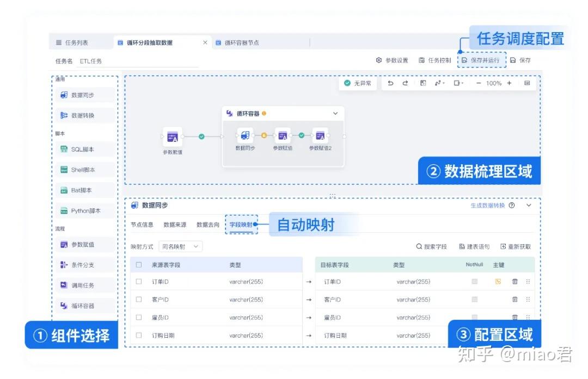Click the fit-to-canvas layout icon

click(x=423, y=83)
